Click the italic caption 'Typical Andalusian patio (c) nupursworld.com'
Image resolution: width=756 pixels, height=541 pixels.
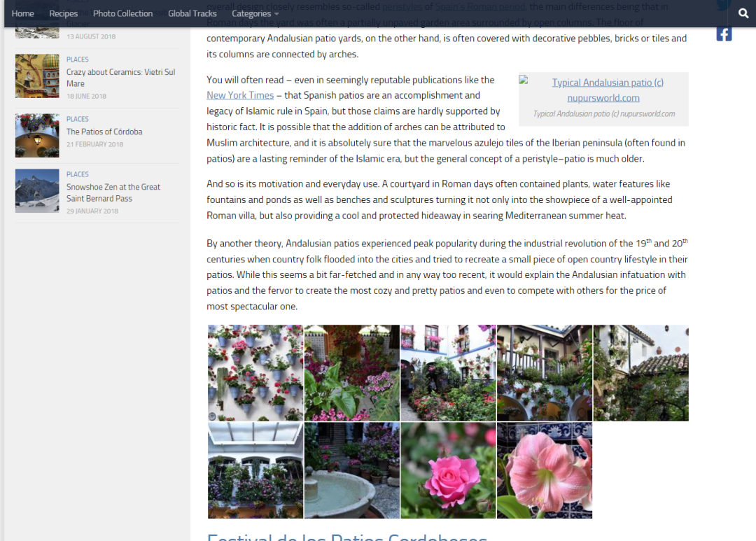tap(603, 114)
